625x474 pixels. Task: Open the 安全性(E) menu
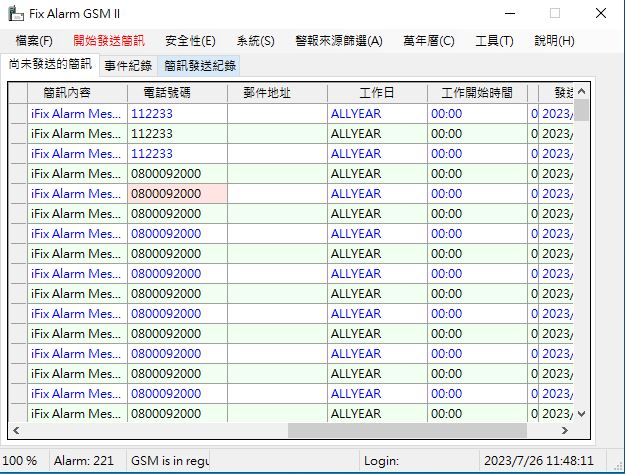[x=190, y=41]
